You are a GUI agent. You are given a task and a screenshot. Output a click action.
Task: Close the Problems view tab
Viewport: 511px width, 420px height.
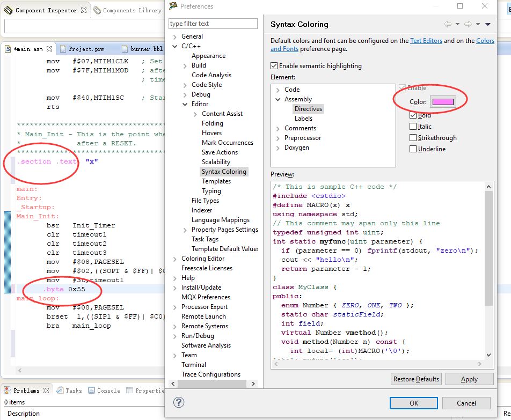[46, 390]
